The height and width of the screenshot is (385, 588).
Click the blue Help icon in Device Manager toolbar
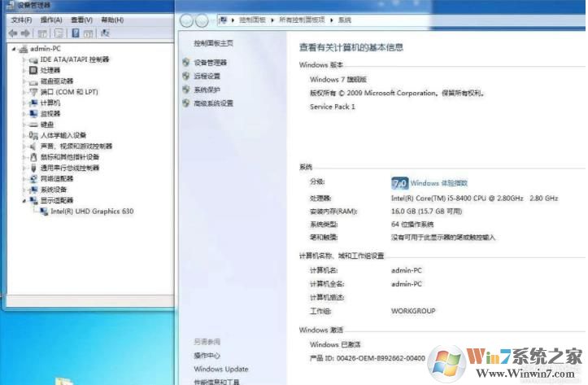[76, 33]
